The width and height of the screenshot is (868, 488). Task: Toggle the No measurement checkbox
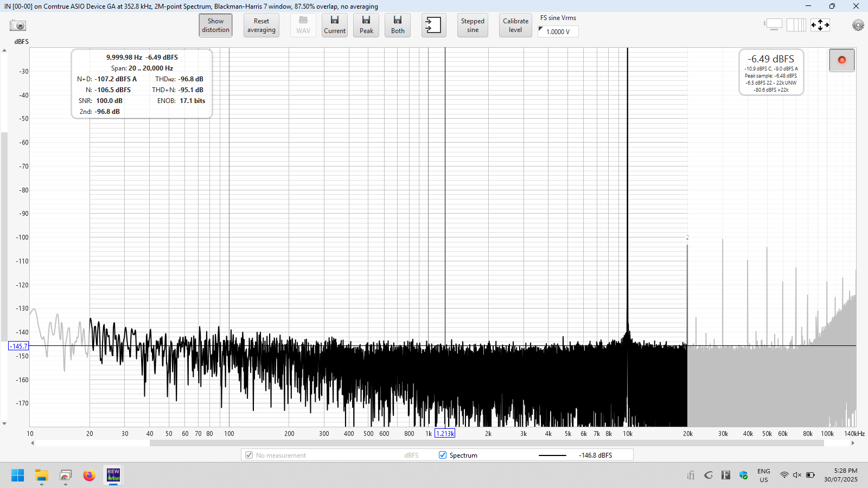249,455
